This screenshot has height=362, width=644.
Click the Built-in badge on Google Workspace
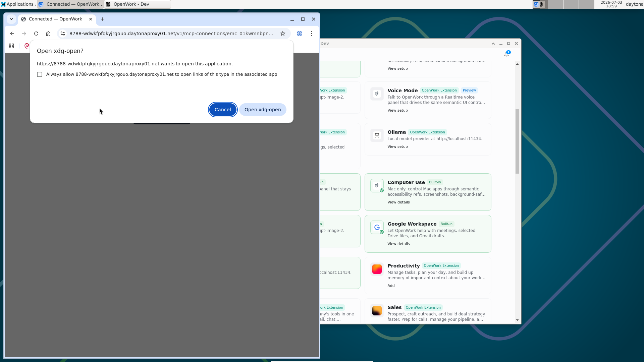coord(446,224)
